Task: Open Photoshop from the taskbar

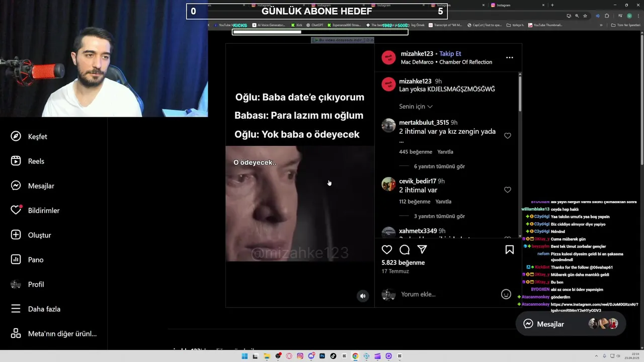Action: 322,356
